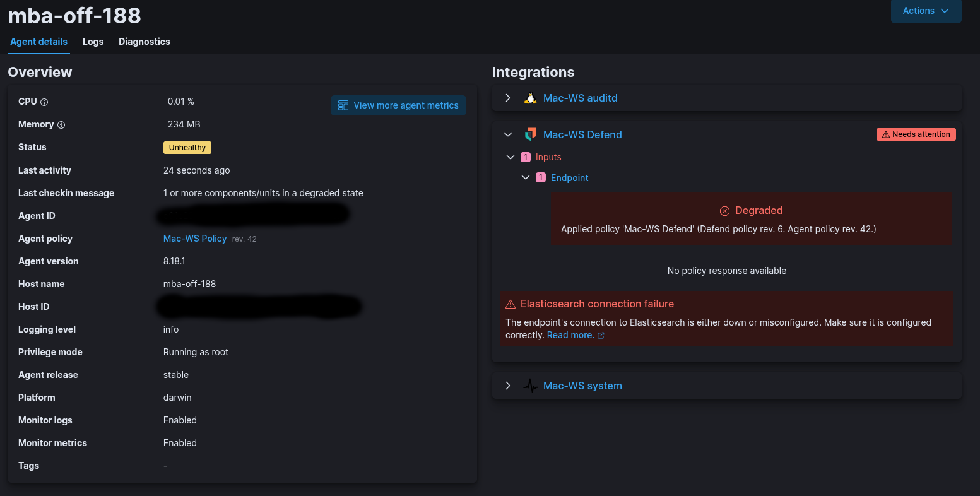
Task: Click the Mac-WS auditd Linux penguin icon
Action: (531, 98)
